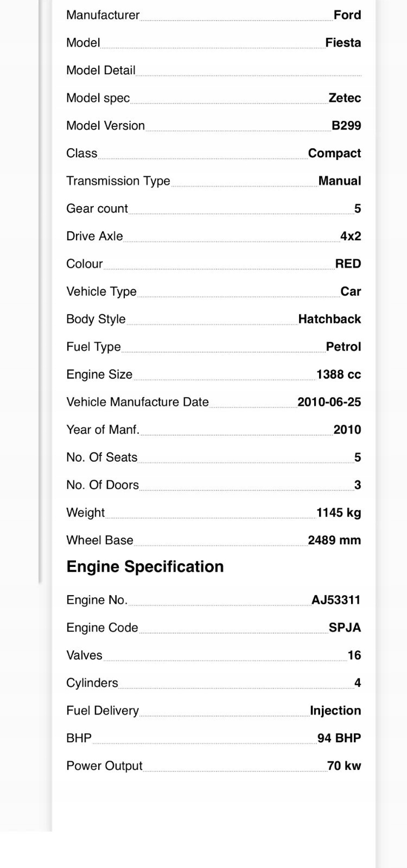
Task: Select the No. Of Seats label
Action: [x=102, y=458]
